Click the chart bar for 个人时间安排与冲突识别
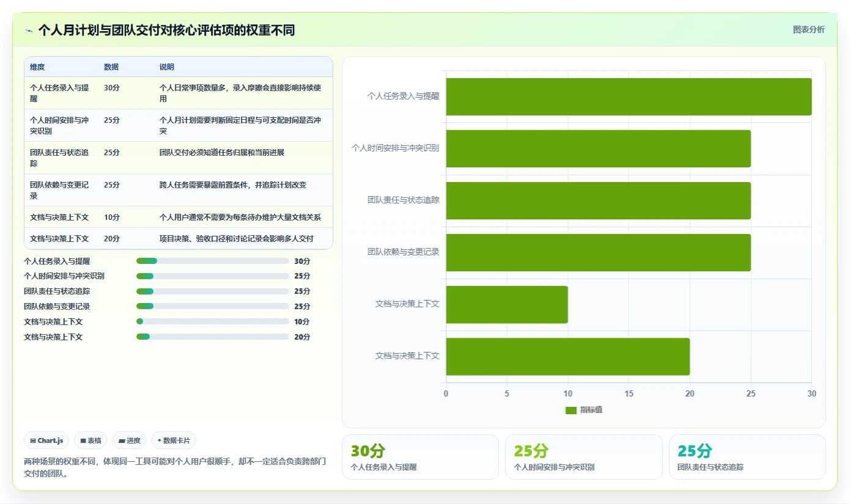 [x=598, y=148]
